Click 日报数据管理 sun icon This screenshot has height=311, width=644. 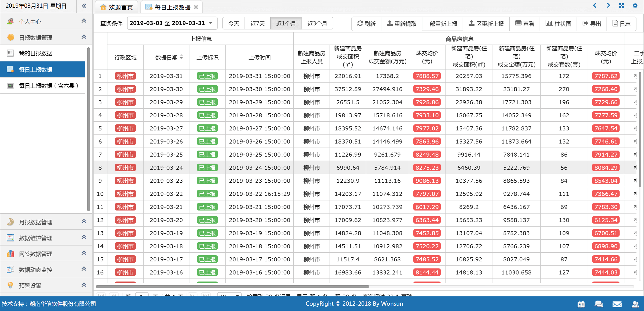(x=10, y=37)
